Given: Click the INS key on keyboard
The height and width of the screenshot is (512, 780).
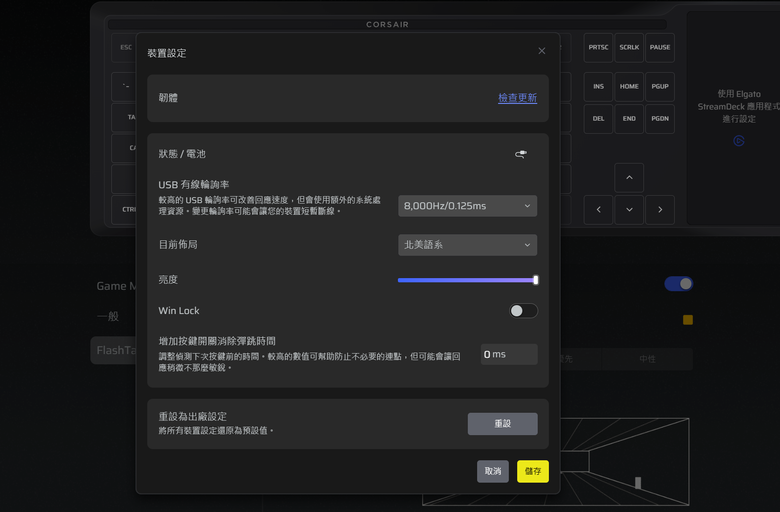Looking at the screenshot, I should coord(598,87).
